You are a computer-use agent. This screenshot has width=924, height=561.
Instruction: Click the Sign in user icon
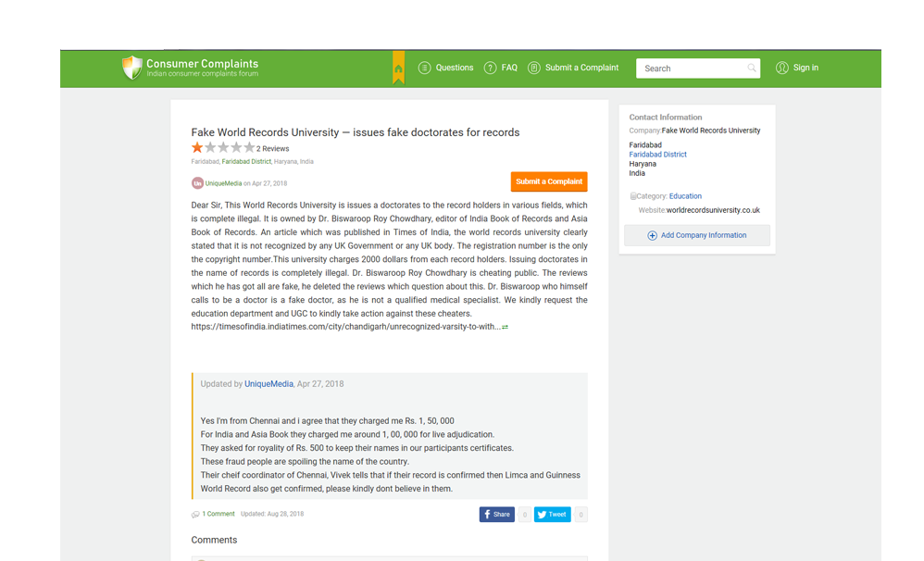782,68
